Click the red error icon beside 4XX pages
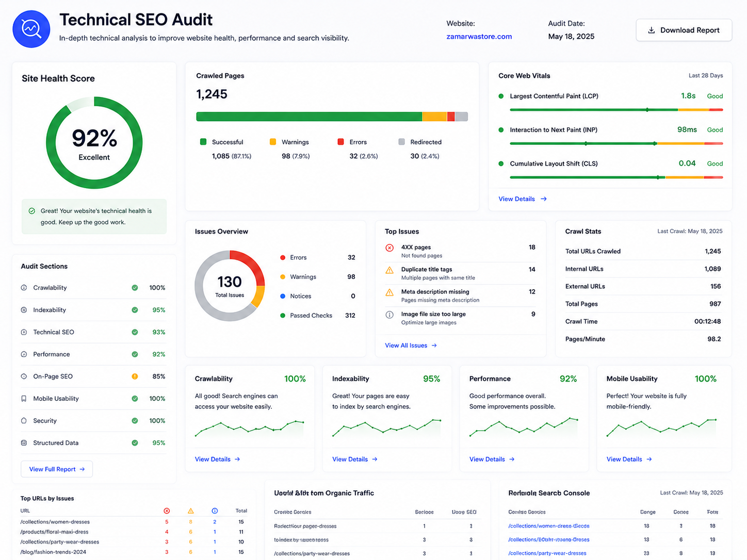The image size is (747, 560). pos(389,248)
